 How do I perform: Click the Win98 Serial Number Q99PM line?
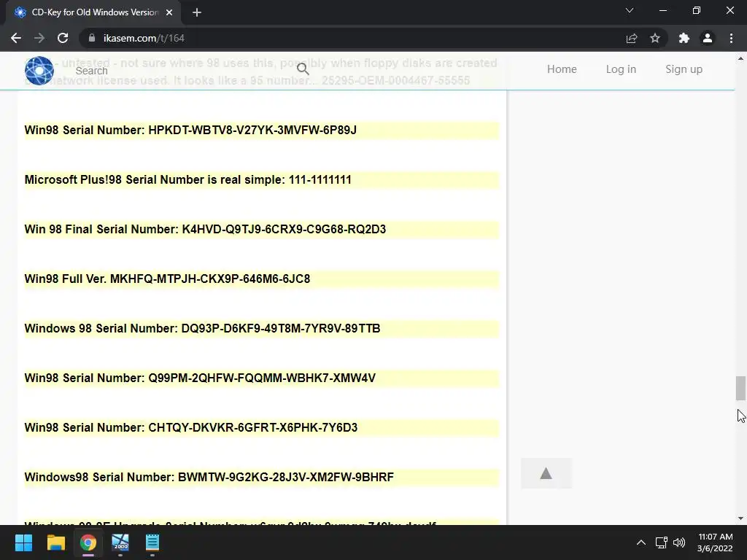pyautogui.click(x=262, y=378)
